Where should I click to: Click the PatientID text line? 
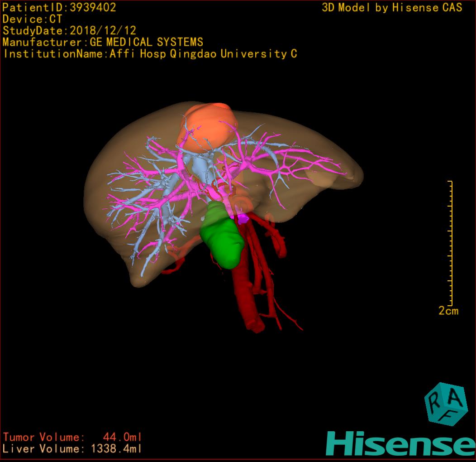59,7
